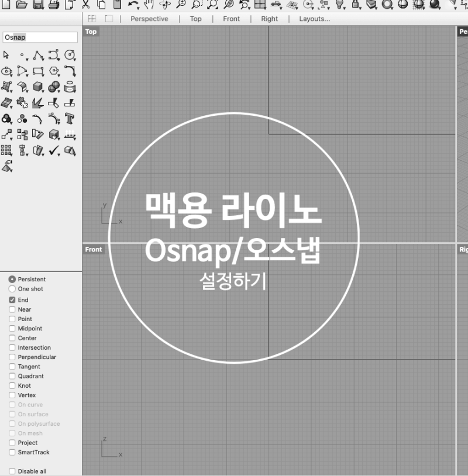Viewport: 468px width, 476px height.
Task: Click the Zoom Extents magnifier icon
Action: [x=212, y=4]
